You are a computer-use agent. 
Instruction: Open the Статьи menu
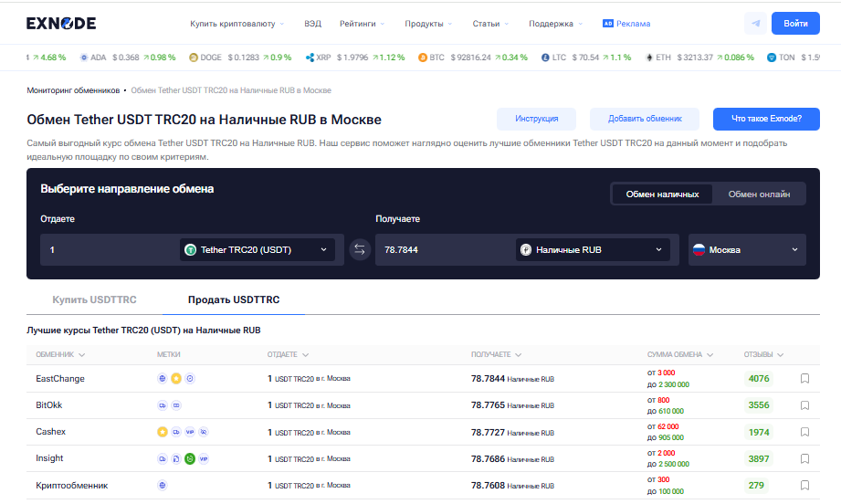[x=490, y=24]
